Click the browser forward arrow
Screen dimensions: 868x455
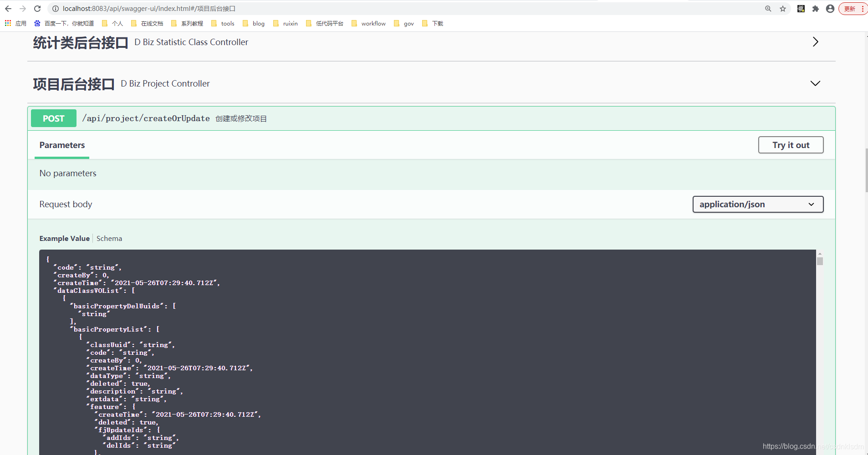23,9
